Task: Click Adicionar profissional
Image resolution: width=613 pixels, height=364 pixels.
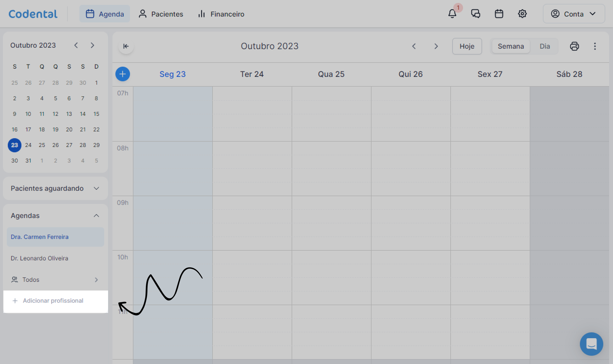Action: point(53,300)
